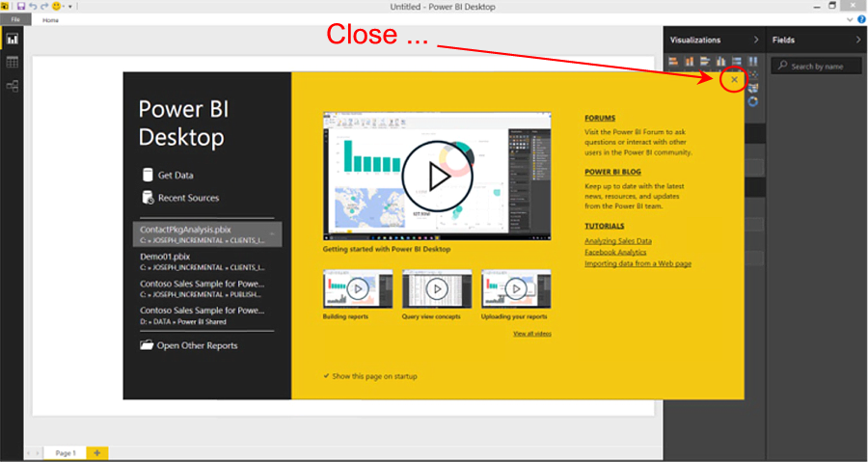Viewport: 868px width, 462px height.
Task: Collapse the Fields pane chevron
Action: coord(858,40)
